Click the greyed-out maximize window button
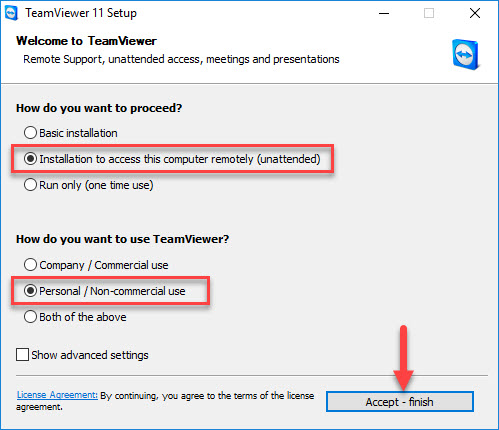Image resolution: width=499 pixels, height=430 pixels. coord(429,13)
